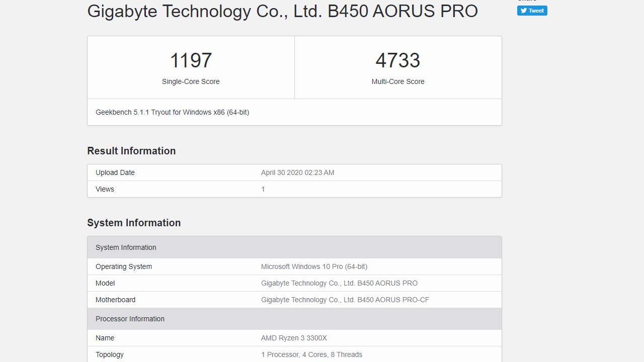Click the Topology row label
Image resolution: width=644 pixels, height=362 pixels.
(110, 354)
